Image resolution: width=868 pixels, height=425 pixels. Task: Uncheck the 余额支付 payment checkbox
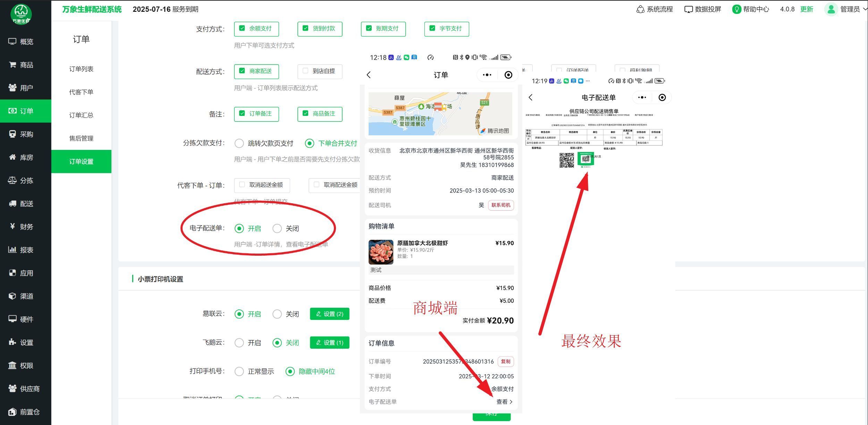(242, 28)
